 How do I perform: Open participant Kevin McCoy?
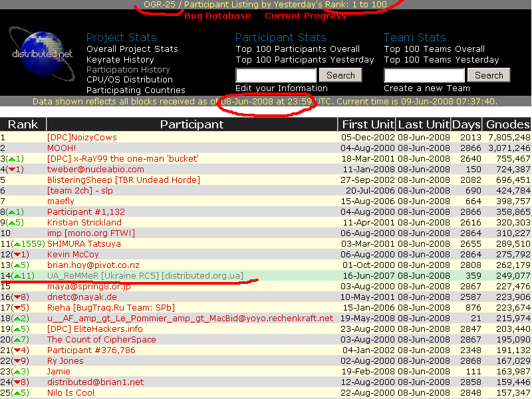73,255
